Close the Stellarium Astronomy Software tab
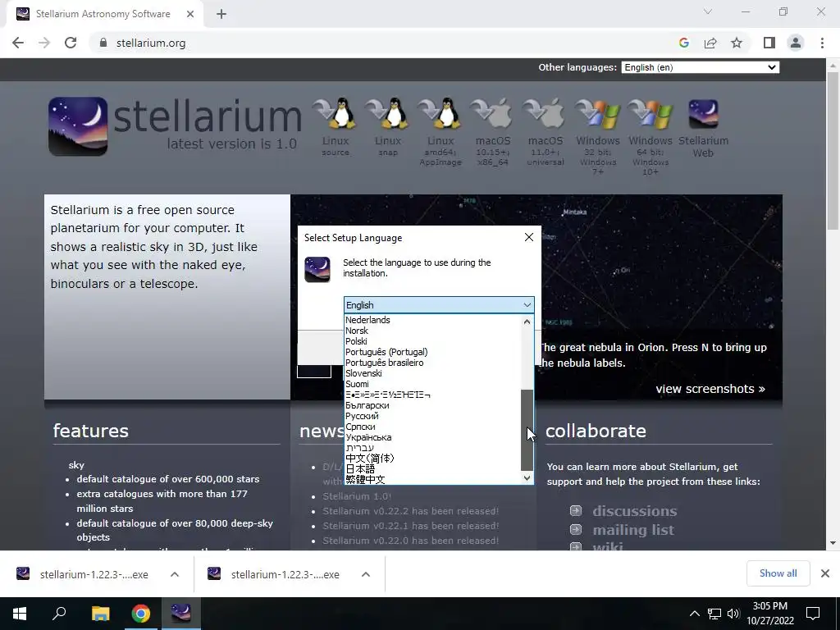The width and height of the screenshot is (840, 630). coord(190,14)
